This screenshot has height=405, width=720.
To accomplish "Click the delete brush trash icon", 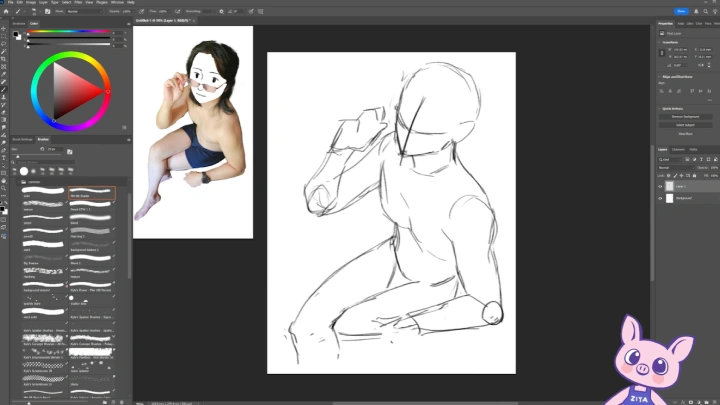I will tap(122, 402).
